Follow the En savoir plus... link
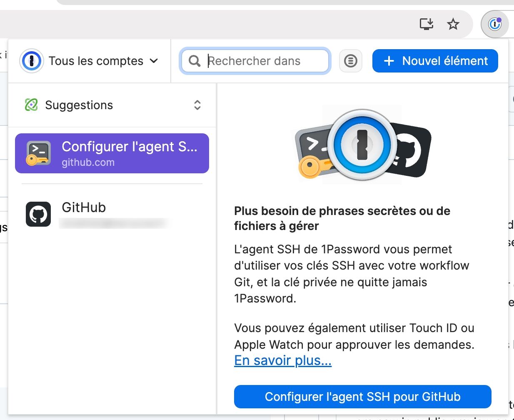The width and height of the screenshot is (514, 420). click(x=283, y=360)
